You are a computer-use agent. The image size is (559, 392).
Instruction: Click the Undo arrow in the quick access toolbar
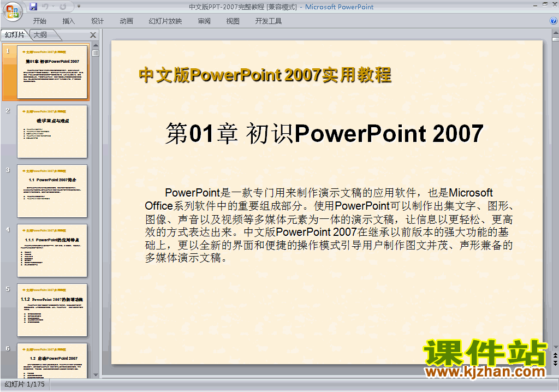(45, 7)
